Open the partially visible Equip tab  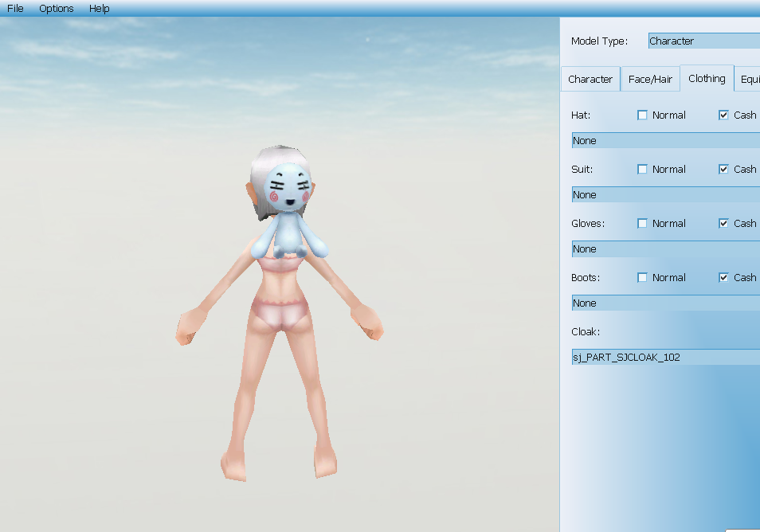[x=749, y=80]
